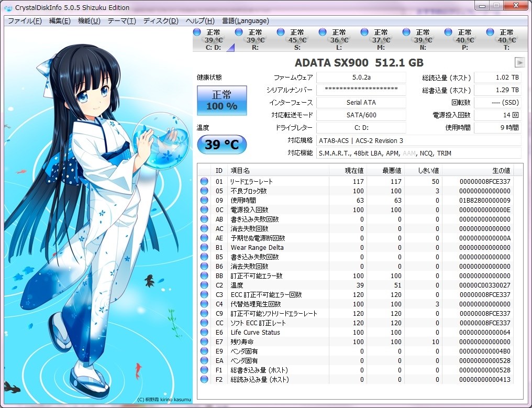Click the status icon for ID B5 row

(204, 257)
